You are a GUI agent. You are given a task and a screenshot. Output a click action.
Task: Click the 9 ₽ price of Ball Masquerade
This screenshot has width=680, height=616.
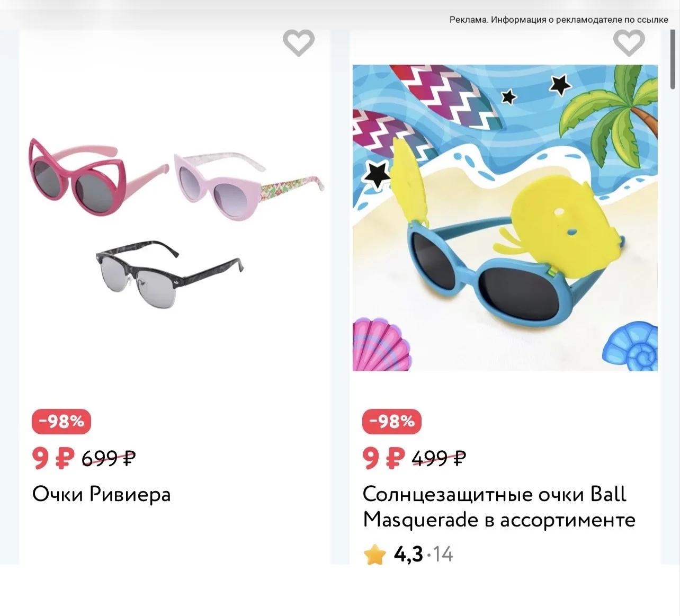click(x=383, y=458)
